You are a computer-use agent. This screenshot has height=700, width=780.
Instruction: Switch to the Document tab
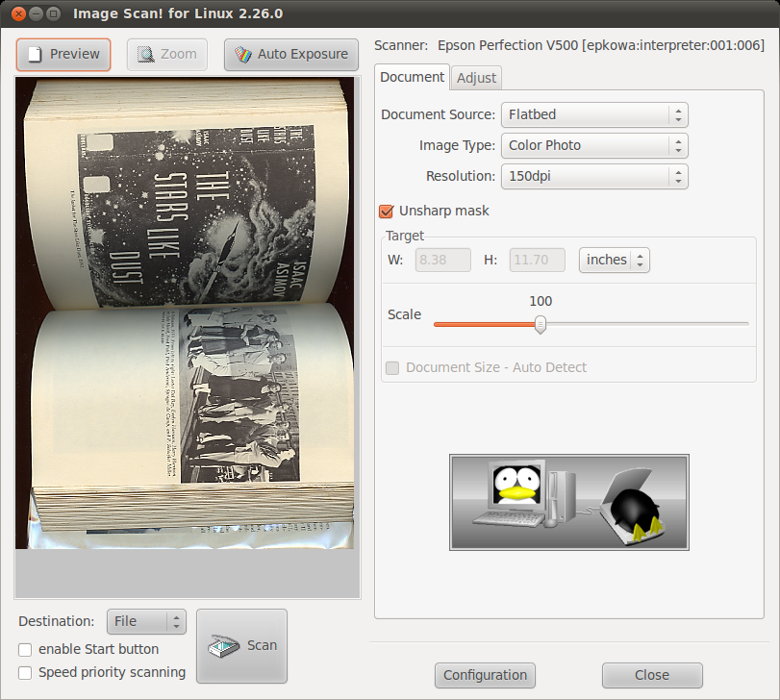point(412,77)
